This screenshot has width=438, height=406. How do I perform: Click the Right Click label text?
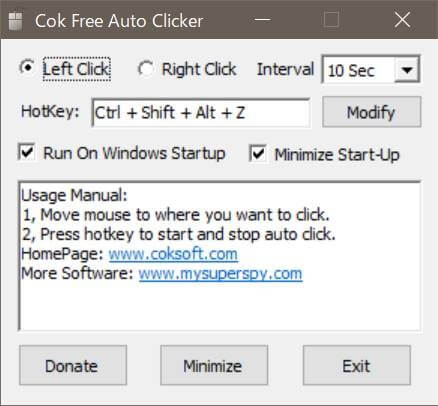tap(199, 69)
